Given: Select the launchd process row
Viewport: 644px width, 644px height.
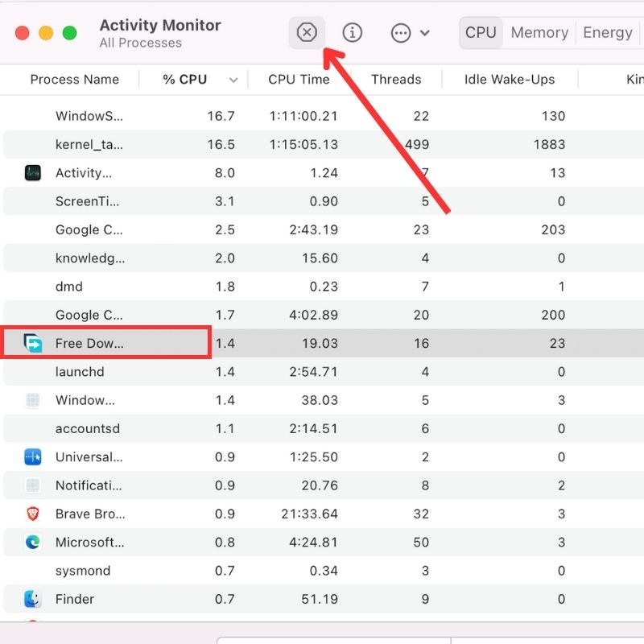Looking at the screenshot, I should click(324, 372).
